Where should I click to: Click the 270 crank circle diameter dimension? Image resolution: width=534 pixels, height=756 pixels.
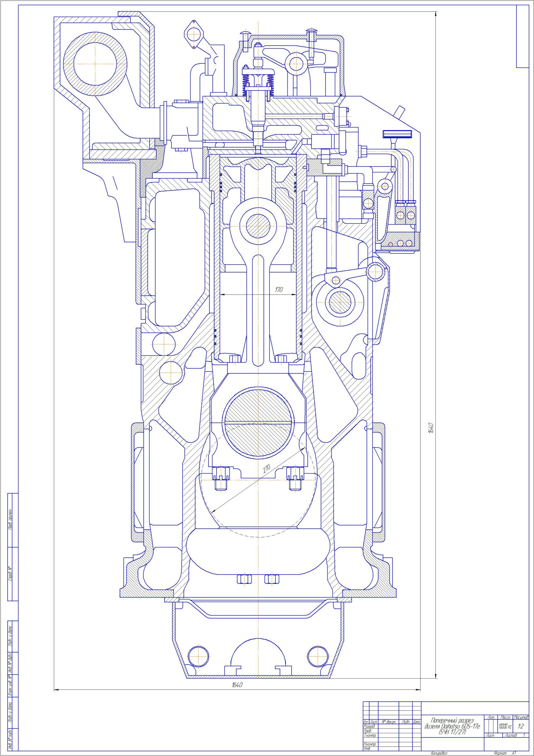[x=266, y=469]
